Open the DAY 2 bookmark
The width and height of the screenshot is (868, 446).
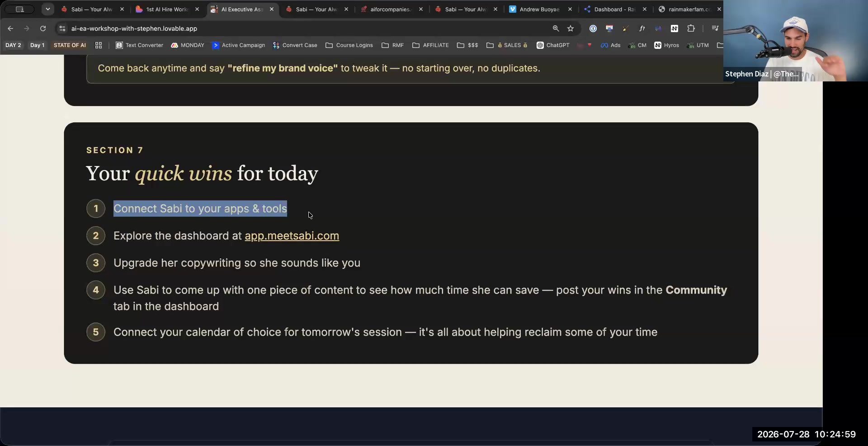coord(13,45)
